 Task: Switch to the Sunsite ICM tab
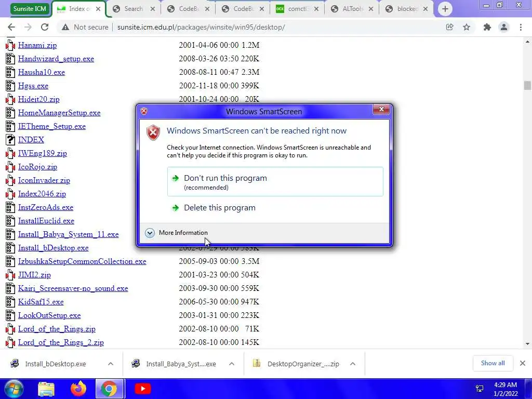(x=30, y=9)
